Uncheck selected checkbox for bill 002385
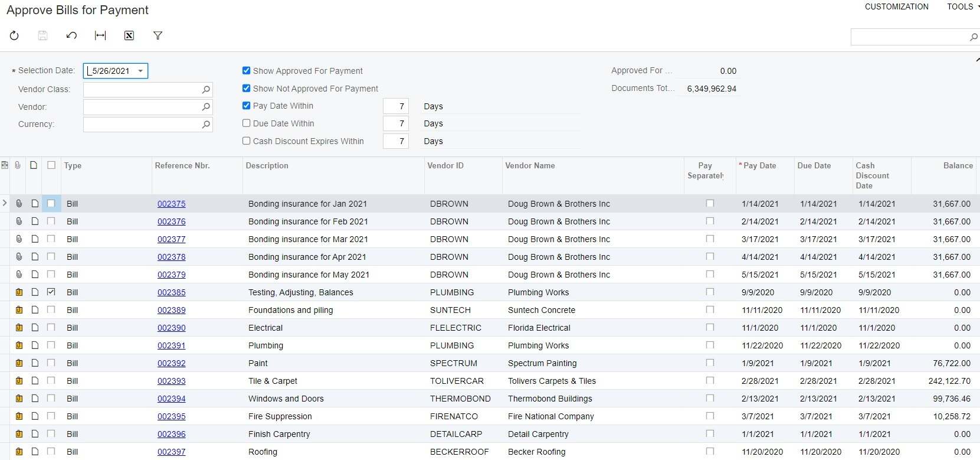The image size is (980, 460). click(x=51, y=292)
